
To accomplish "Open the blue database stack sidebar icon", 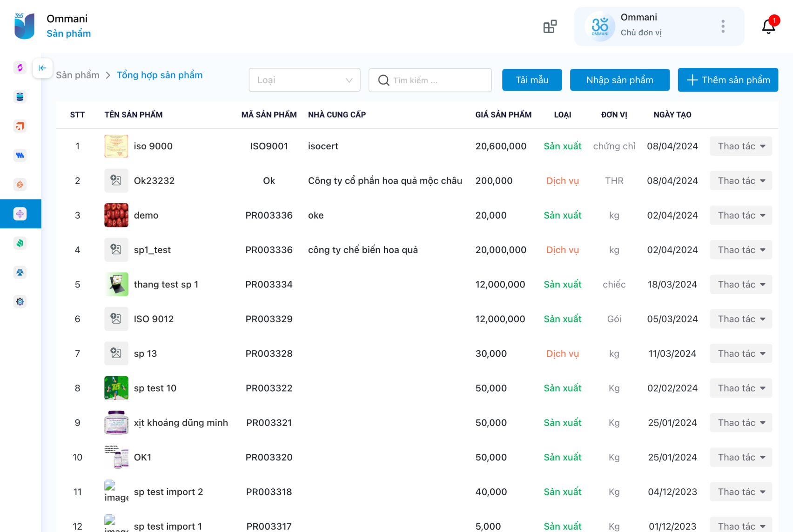I will click(x=20, y=97).
